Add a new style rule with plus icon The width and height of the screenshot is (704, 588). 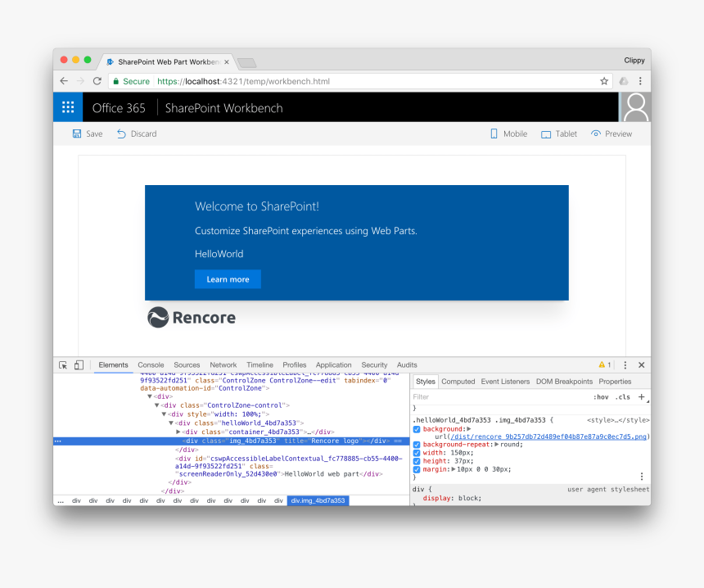[642, 396]
